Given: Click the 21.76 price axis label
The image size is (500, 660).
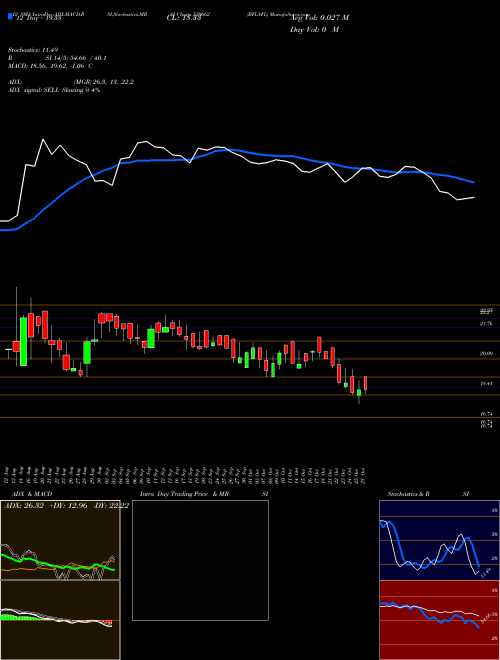Looking at the screenshot, I should point(486,323).
